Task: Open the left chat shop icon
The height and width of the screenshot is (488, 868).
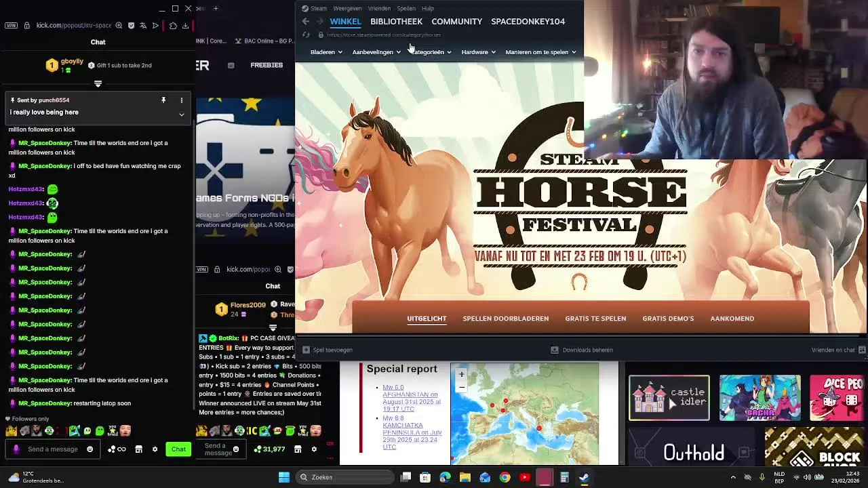Action: click(138, 449)
